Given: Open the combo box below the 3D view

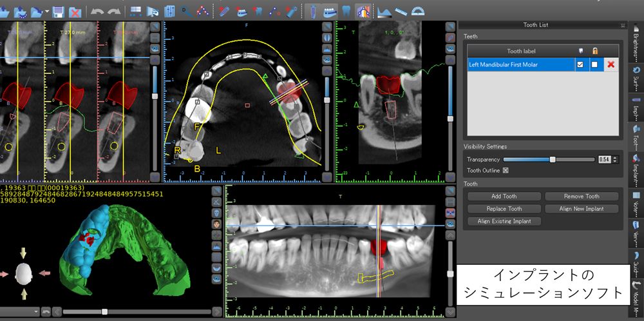Looking at the screenshot, I should coord(20,311).
